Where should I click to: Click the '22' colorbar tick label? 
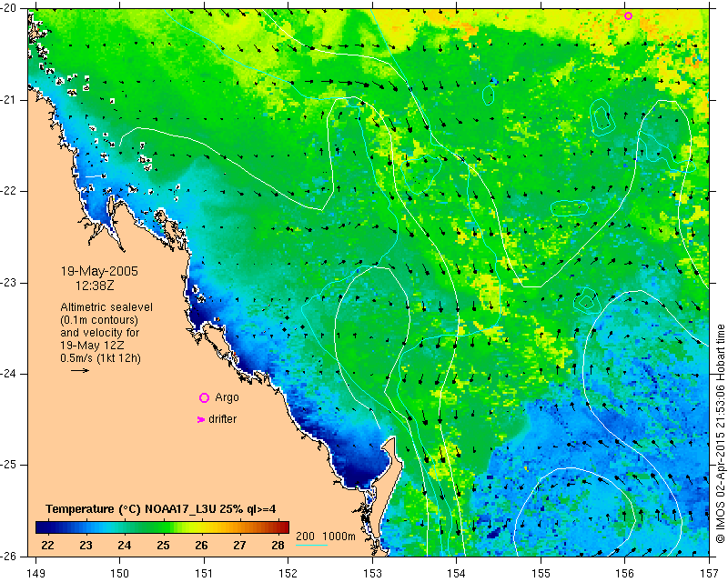pyautogui.click(x=47, y=545)
